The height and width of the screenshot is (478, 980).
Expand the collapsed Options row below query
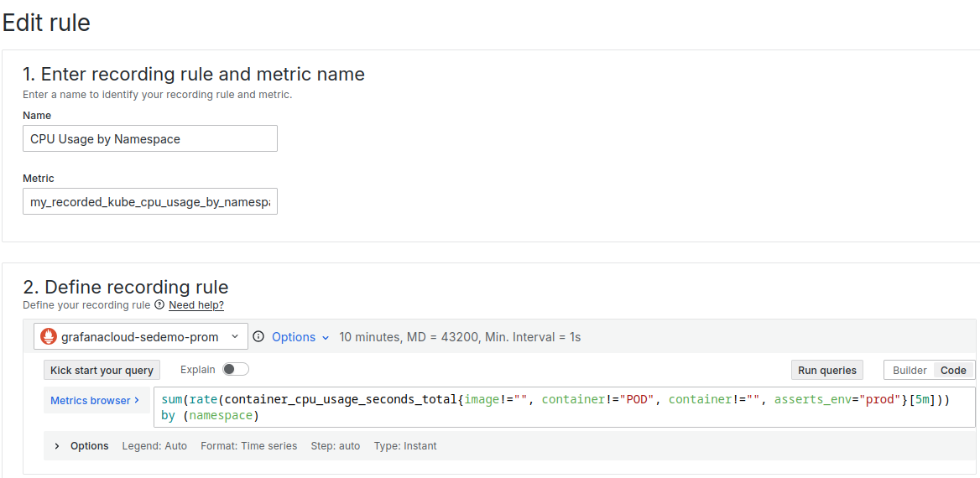[57, 446]
